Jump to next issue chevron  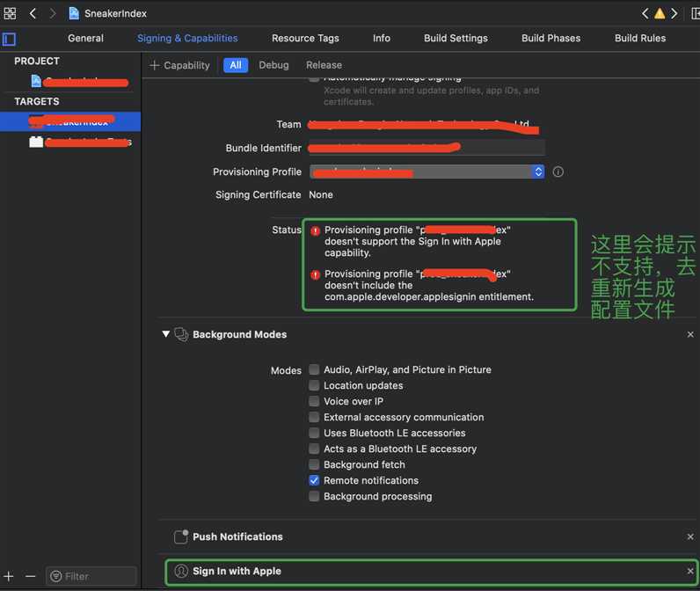click(674, 14)
